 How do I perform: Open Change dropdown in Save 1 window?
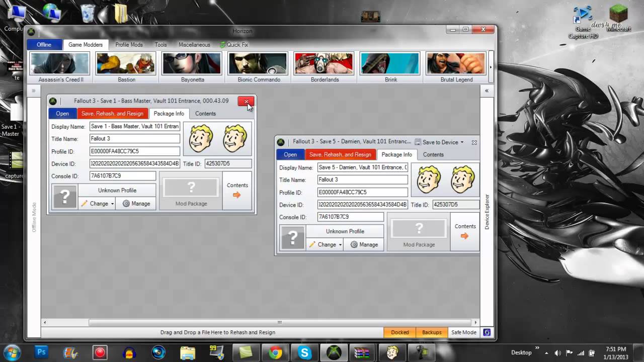point(98,204)
